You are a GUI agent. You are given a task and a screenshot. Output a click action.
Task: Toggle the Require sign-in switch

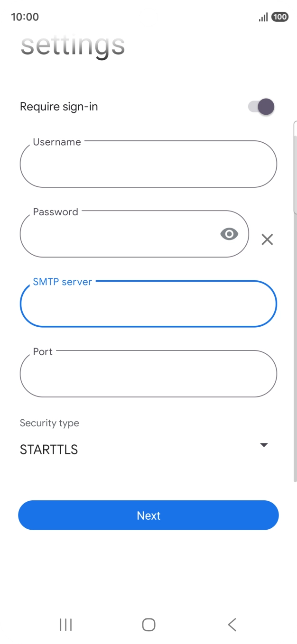[x=261, y=107]
